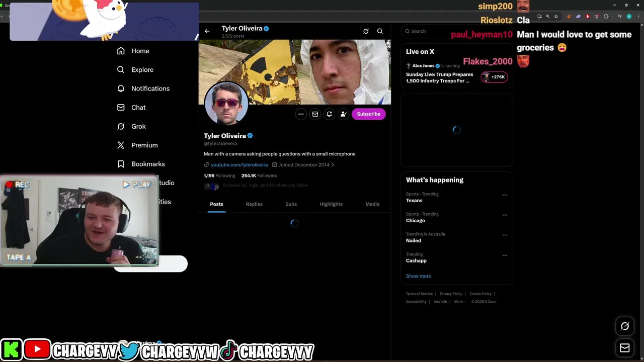This screenshot has width=644, height=362.
Task: Message Tyler Oliveira via the envelope icon
Action: (x=315, y=114)
